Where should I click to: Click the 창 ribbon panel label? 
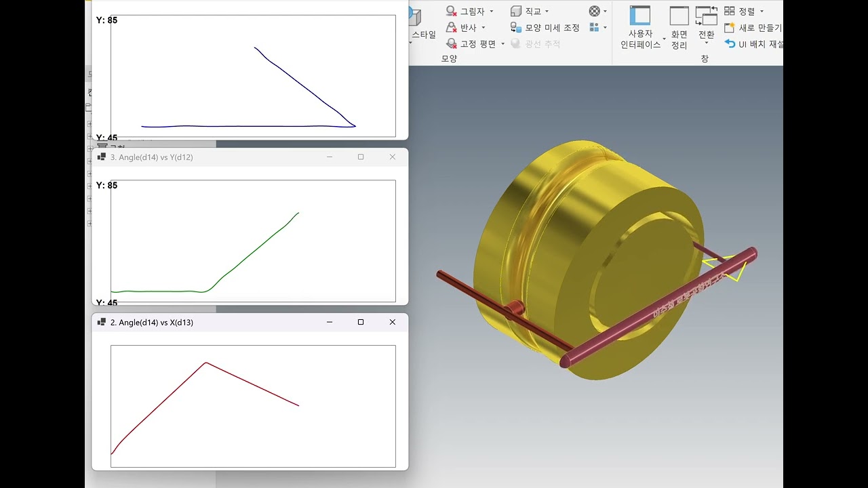pyautogui.click(x=705, y=59)
